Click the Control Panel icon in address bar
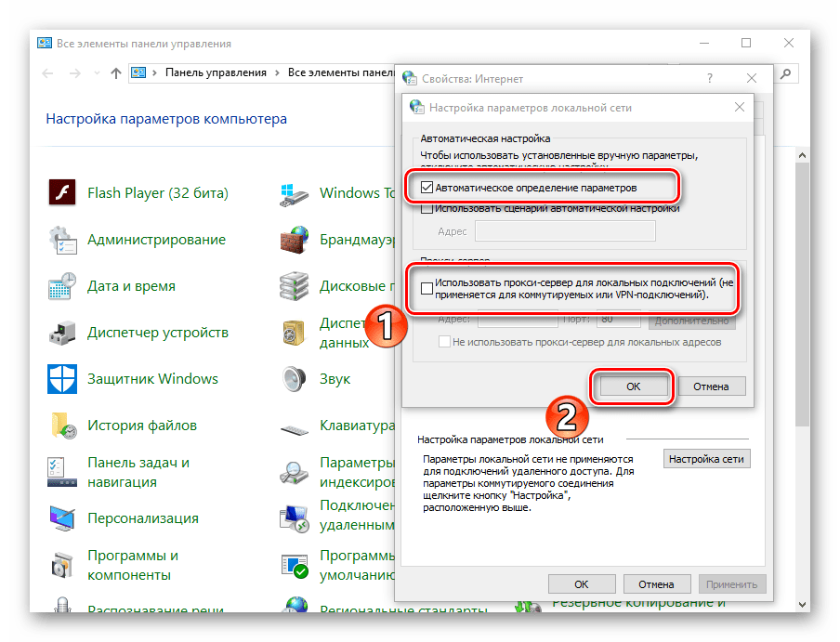This screenshot has height=642, width=840. tap(138, 72)
